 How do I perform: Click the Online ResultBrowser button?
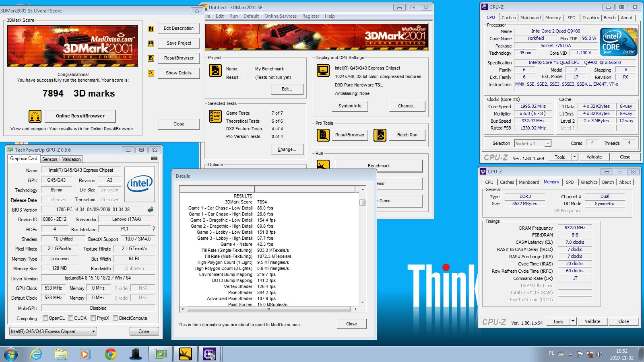tap(80, 116)
